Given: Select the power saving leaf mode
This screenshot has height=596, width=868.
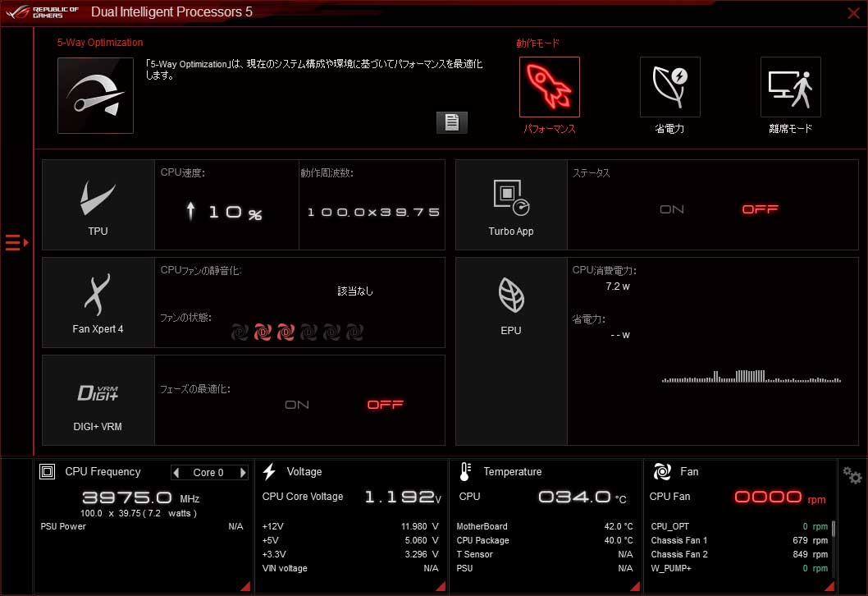Looking at the screenshot, I should point(669,87).
